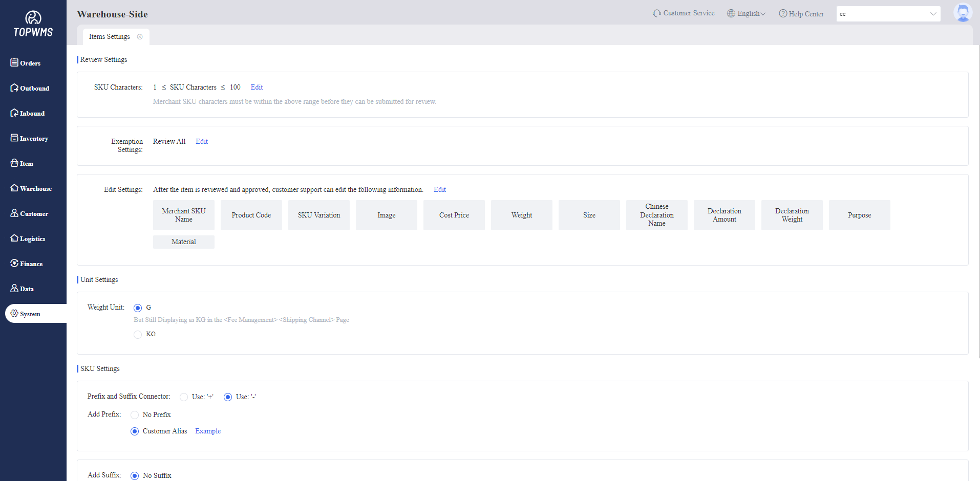Click the user avatar icon
Screen dimensions: 980x481
pos(963,13)
